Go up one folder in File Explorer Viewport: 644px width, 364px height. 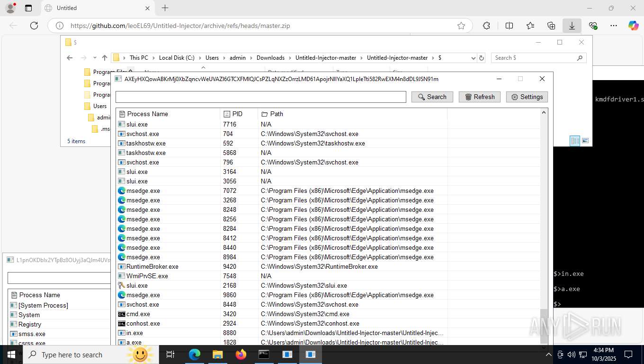click(x=105, y=58)
